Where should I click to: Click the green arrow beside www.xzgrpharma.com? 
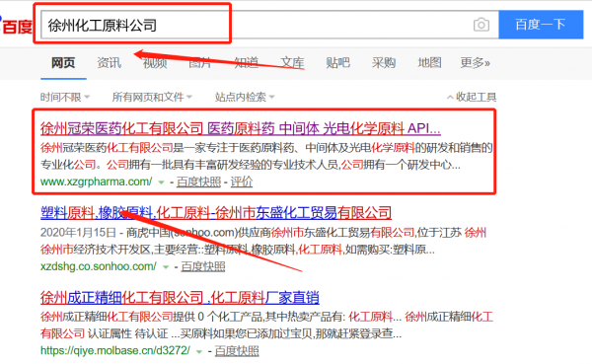click(161, 182)
